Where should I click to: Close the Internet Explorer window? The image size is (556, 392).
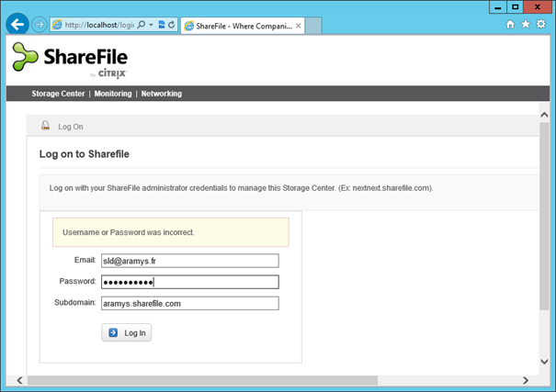(x=538, y=7)
